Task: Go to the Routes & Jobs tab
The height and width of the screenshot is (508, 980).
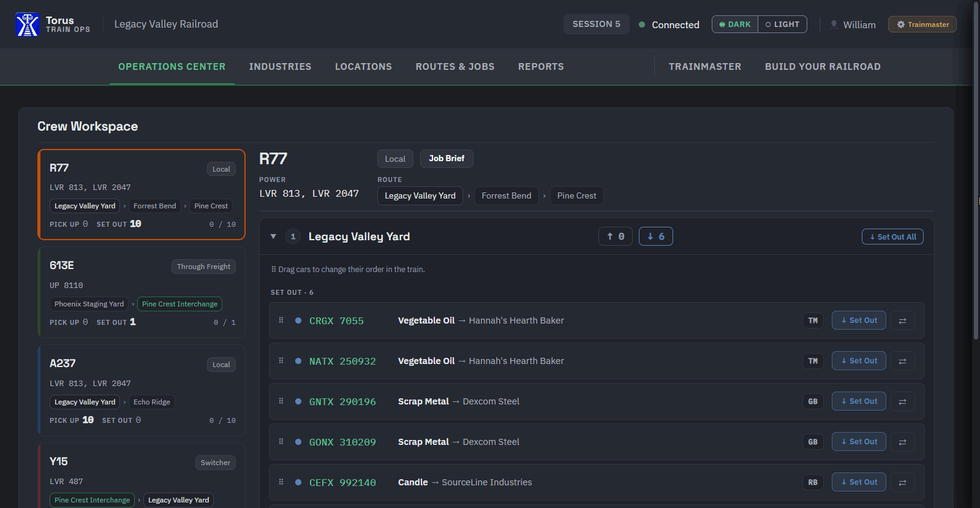Action: click(x=455, y=66)
